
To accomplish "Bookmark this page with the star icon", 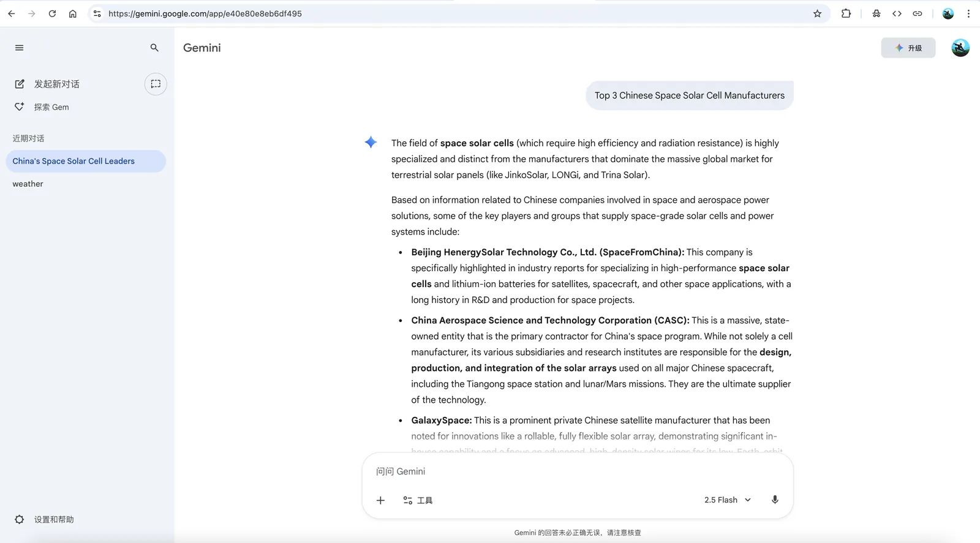I will pyautogui.click(x=817, y=13).
